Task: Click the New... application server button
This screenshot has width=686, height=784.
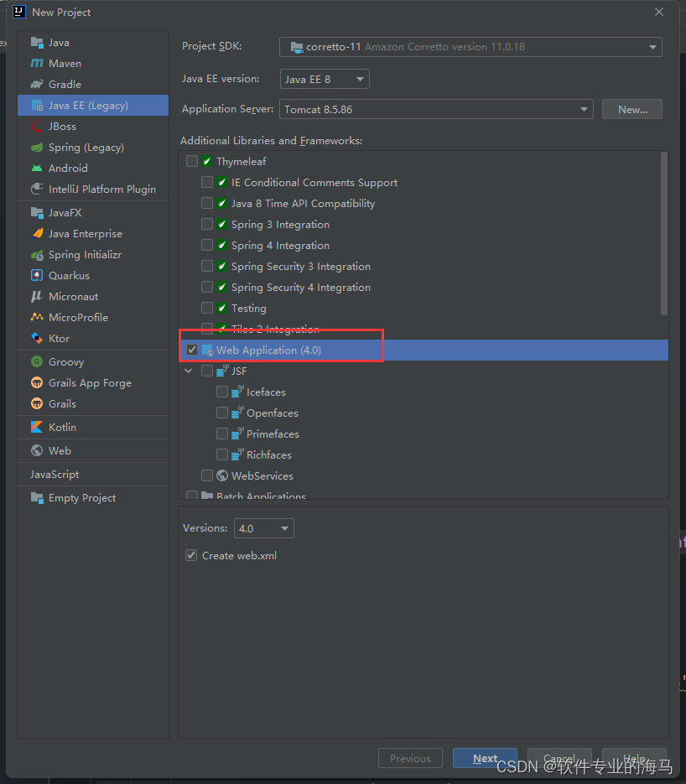Action: click(x=632, y=110)
